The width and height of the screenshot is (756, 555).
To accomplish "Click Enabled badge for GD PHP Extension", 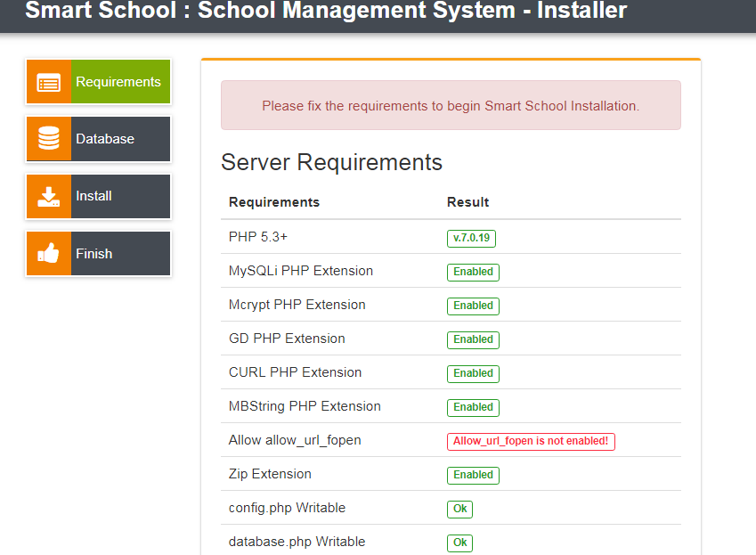I will tap(473, 339).
